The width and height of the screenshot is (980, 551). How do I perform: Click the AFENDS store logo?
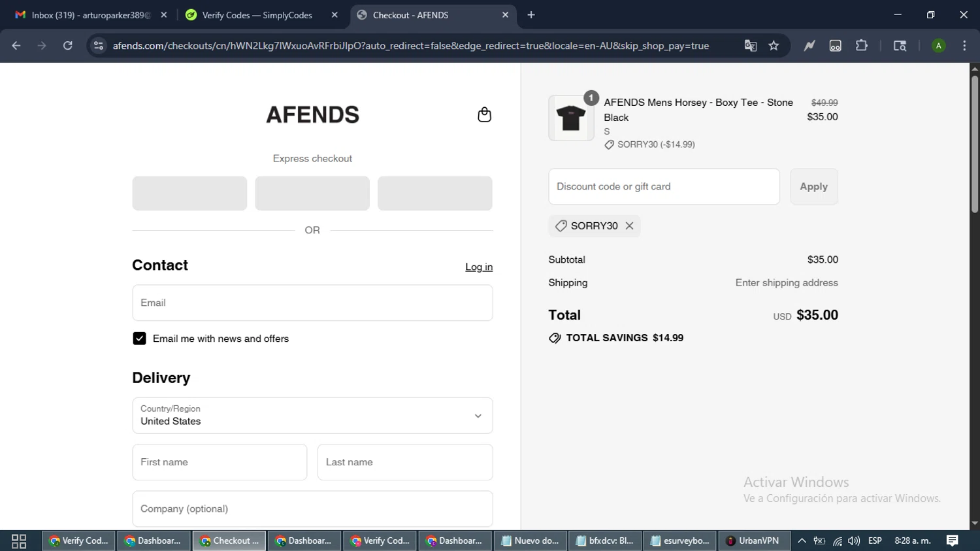click(312, 114)
